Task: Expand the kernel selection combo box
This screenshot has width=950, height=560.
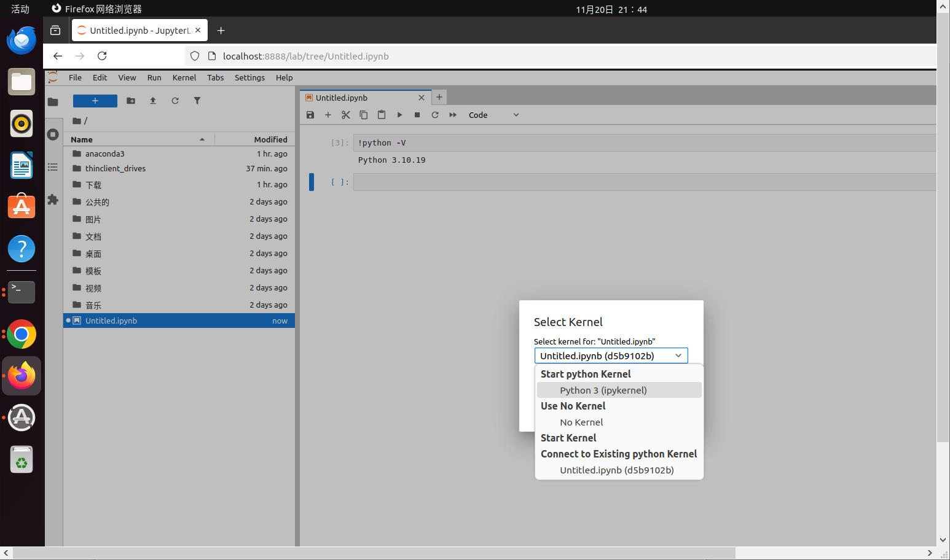Action: (611, 356)
